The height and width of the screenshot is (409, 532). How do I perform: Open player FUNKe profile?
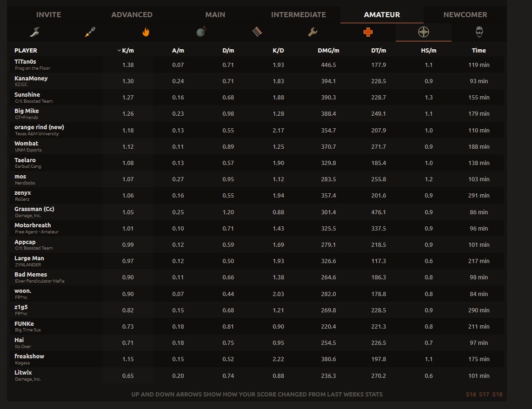[24, 323]
